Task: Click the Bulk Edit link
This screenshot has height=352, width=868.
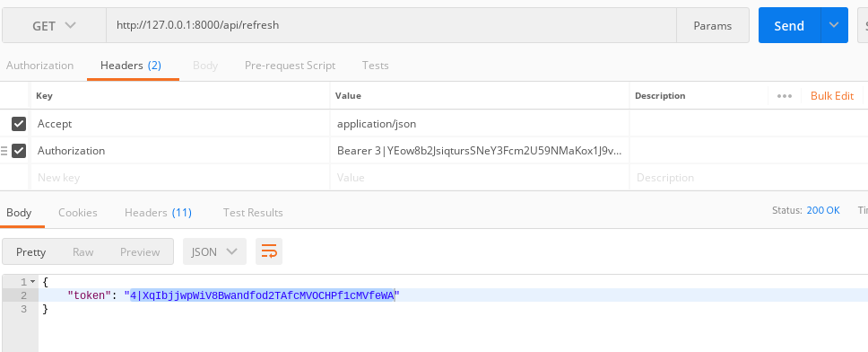Action: click(832, 96)
